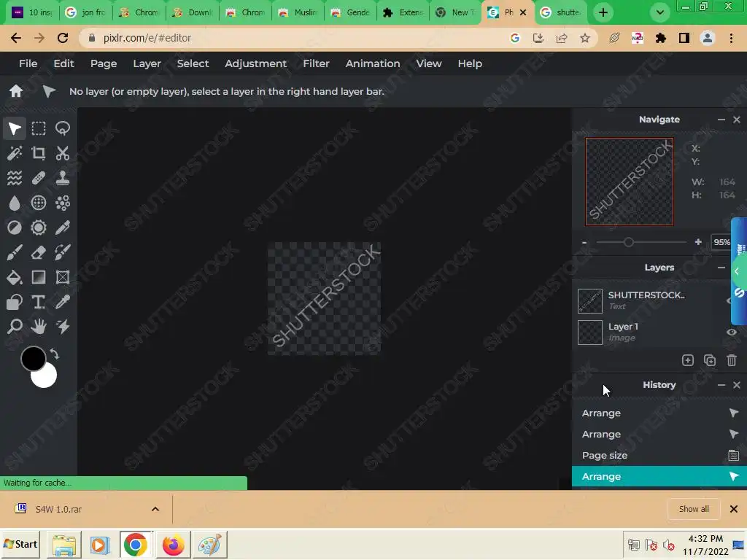Screen dimensions: 747x560
Task: Zoom out with the minus button
Action: coord(584,242)
